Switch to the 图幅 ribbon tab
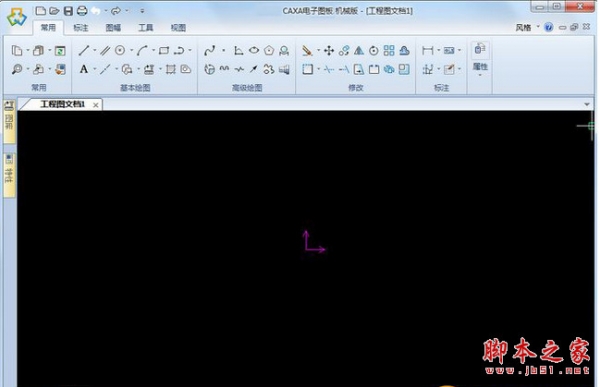600x387 pixels. tap(113, 28)
